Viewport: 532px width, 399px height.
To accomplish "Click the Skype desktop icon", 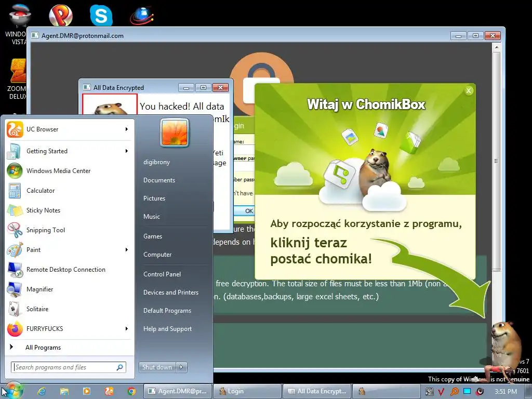I will pyautogui.click(x=101, y=15).
